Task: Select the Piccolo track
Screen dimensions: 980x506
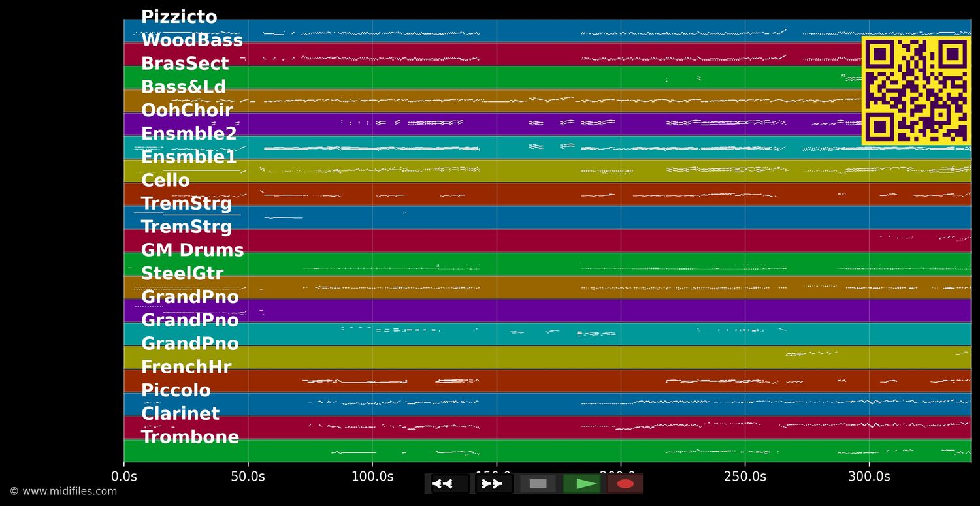Action: [176, 390]
